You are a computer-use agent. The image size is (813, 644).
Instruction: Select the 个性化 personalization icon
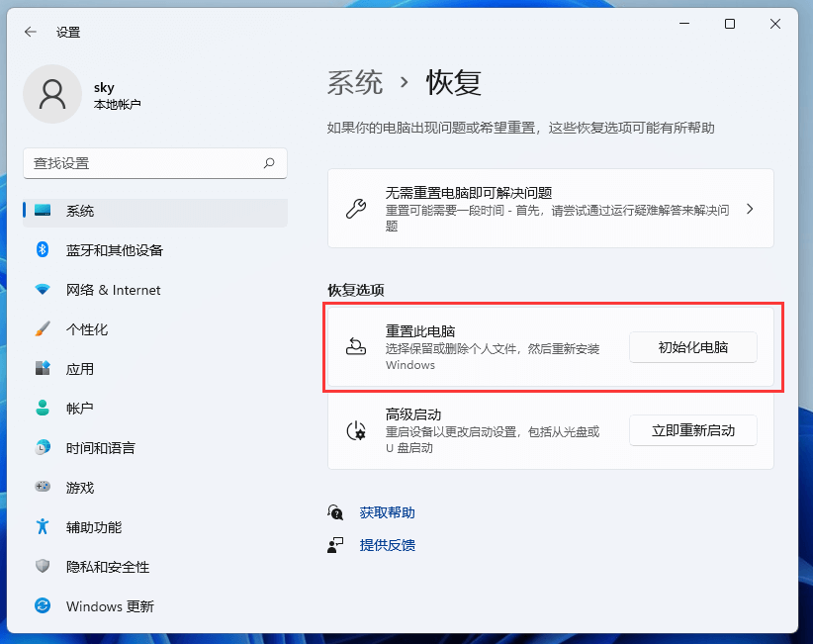click(x=42, y=329)
